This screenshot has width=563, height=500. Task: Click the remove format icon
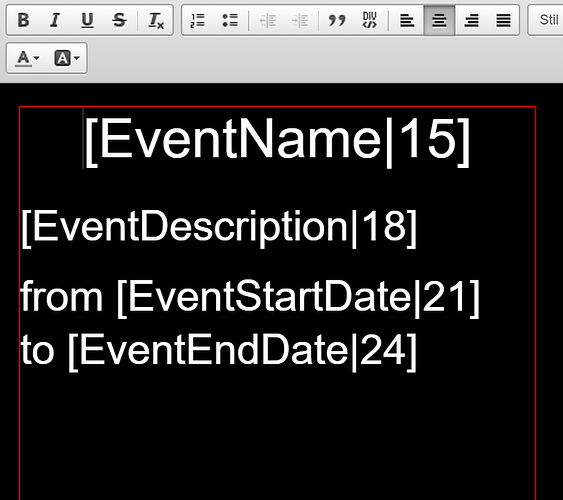156,20
